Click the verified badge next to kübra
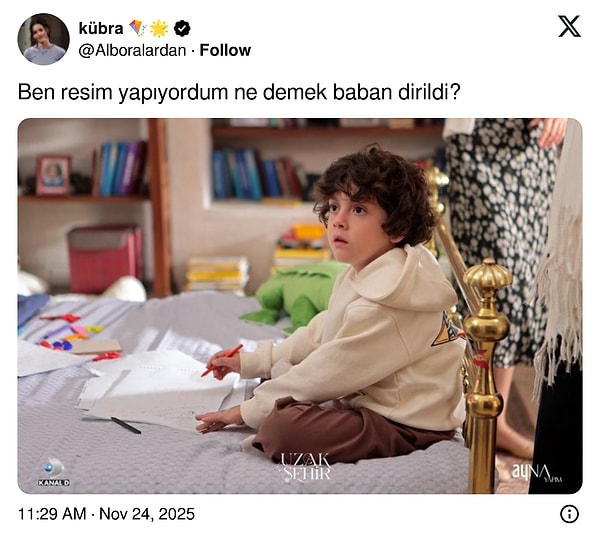The image size is (600, 544). point(182,28)
